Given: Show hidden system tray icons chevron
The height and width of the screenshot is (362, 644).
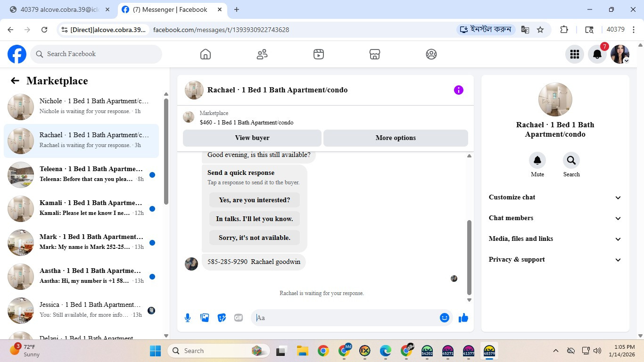Looking at the screenshot, I should [x=556, y=351].
